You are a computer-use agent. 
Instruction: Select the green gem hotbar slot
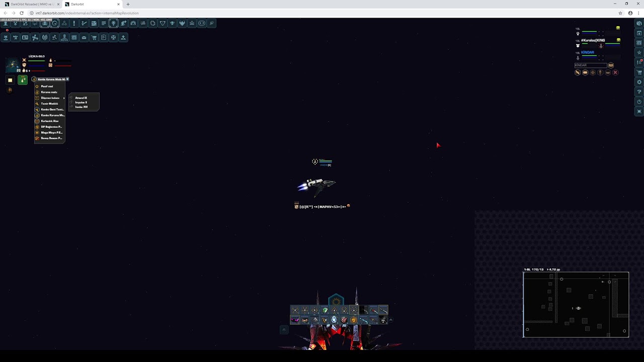(325, 310)
